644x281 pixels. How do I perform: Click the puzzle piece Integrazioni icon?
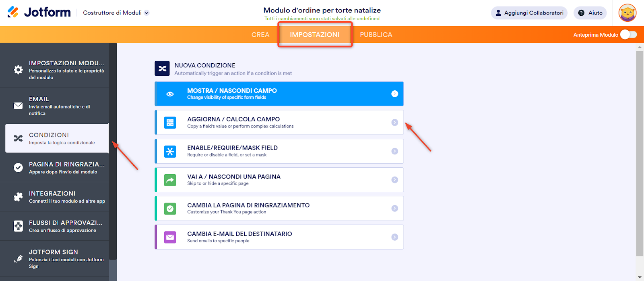(x=18, y=197)
